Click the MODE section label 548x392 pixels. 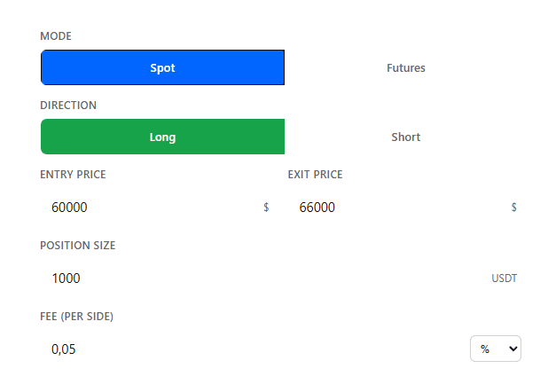point(56,36)
